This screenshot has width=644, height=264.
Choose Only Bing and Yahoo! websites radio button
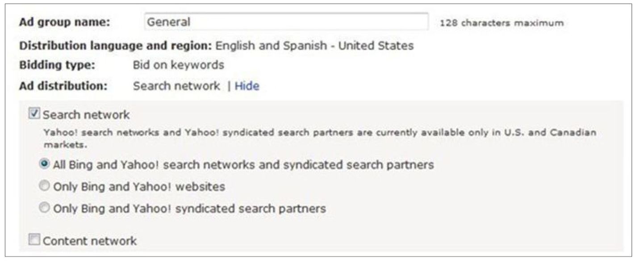coord(44,186)
